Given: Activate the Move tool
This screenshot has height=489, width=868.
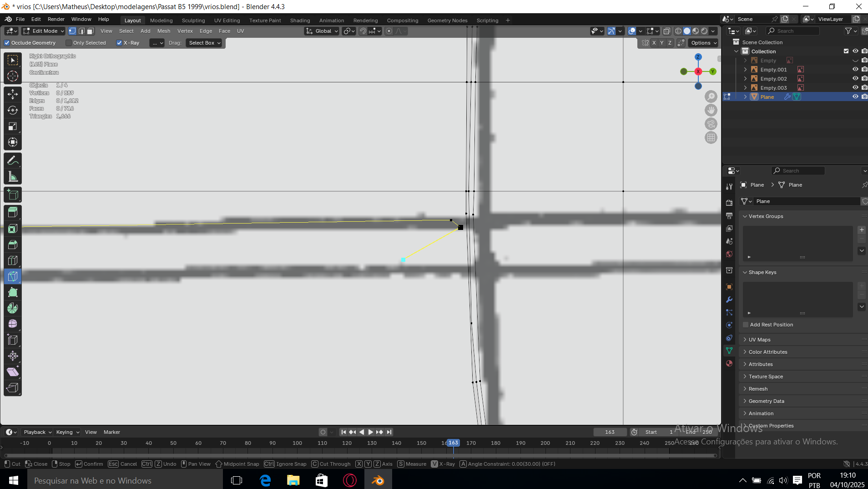Looking at the screenshot, I should [13, 94].
